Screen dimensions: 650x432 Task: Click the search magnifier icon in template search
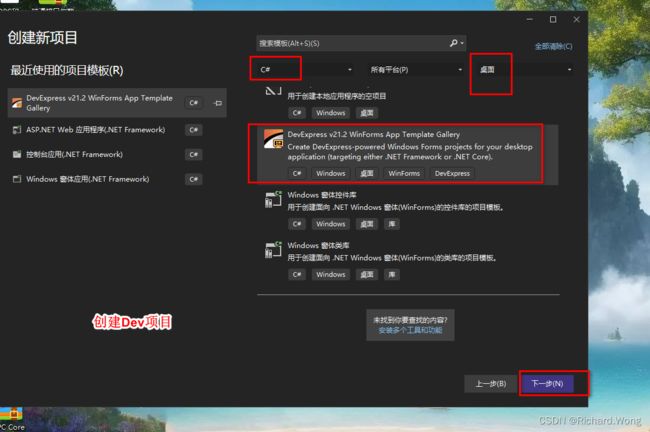pos(454,43)
